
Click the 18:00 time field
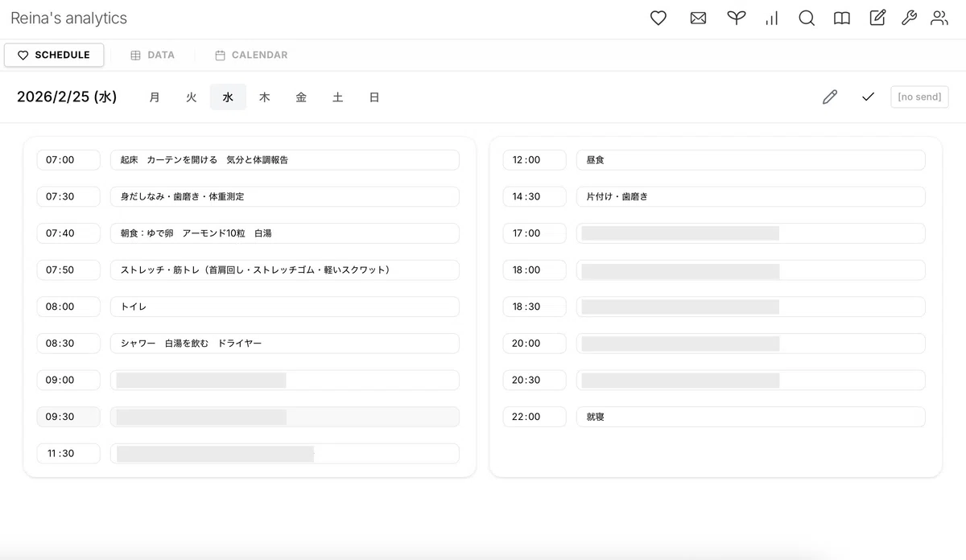pyautogui.click(x=535, y=270)
